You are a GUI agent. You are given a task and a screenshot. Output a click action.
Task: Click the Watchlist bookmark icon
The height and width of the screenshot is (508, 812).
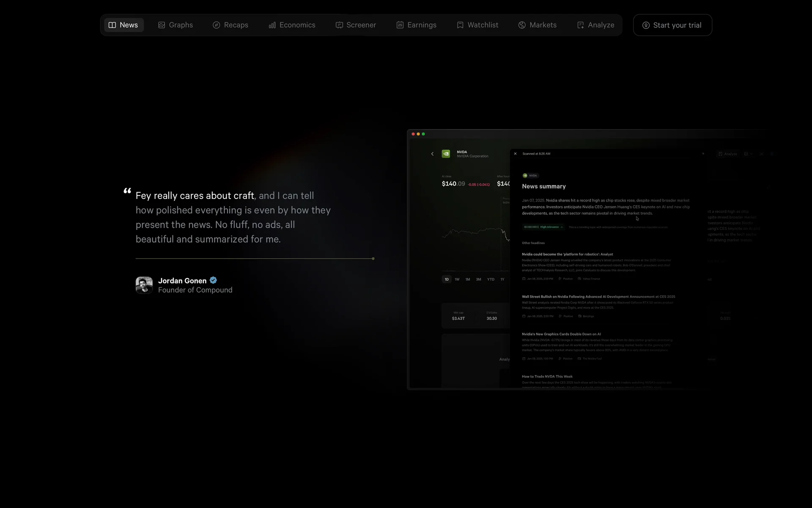tap(460, 25)
